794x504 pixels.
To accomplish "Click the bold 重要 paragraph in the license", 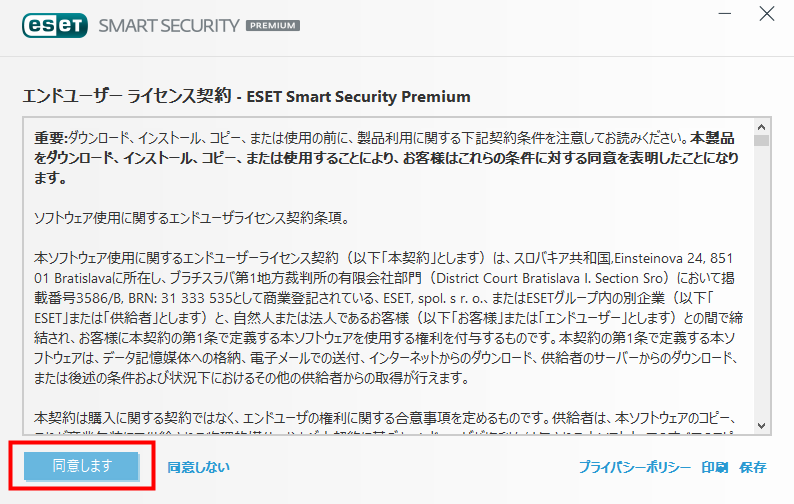I will [386, 158].
